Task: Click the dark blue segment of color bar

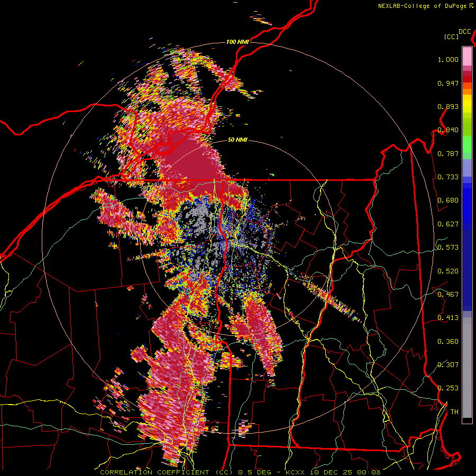Action: (x=467, y=270)
